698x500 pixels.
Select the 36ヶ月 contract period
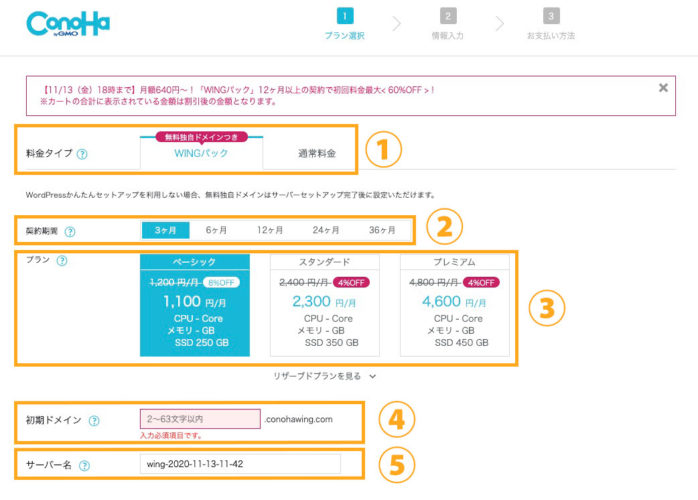(x=382, y=230)
